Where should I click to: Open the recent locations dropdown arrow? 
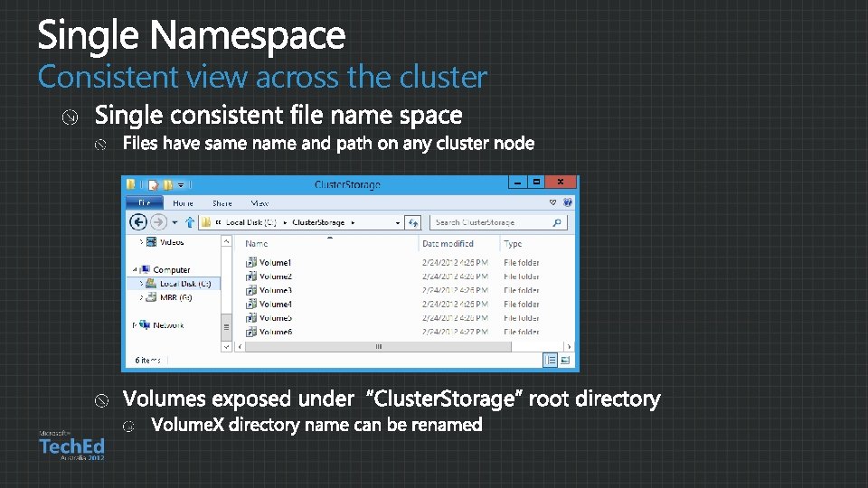point(175,222)
